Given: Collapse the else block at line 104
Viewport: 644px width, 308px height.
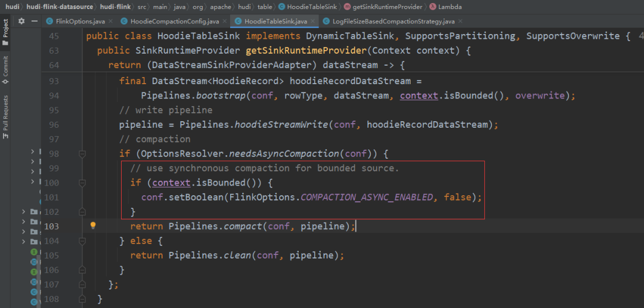Looking at the screenshot, I should (82, 241).
